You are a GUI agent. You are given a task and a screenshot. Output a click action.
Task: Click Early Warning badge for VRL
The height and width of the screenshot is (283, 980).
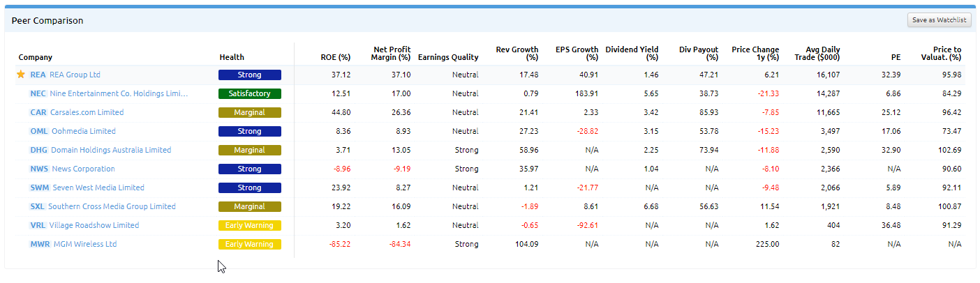(250, 225)
